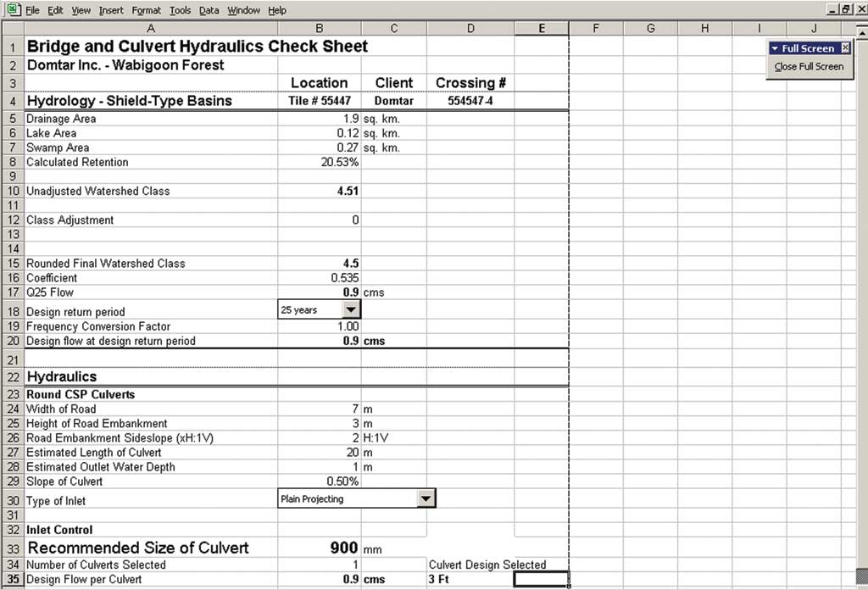This screenshot has width=868, height=590.
Task: Select row 35 header
Action: click(13, 580)
